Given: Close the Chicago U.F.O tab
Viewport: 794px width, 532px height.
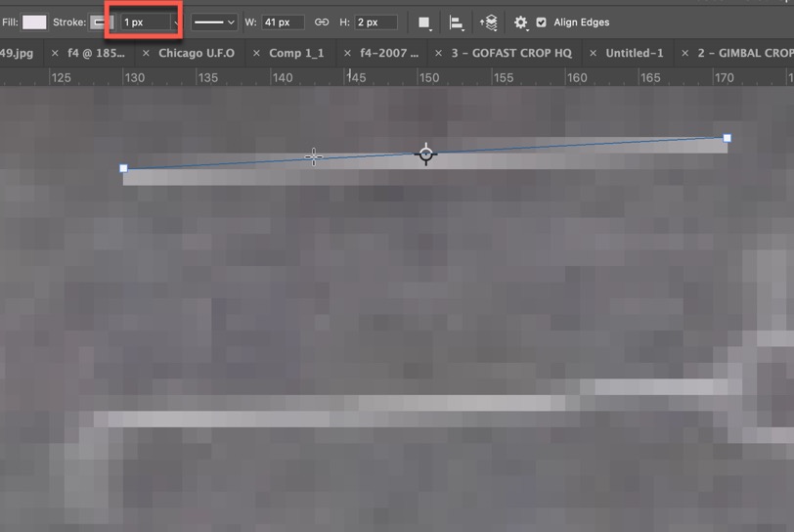Looking at the screenshot, I should [147, 53].
